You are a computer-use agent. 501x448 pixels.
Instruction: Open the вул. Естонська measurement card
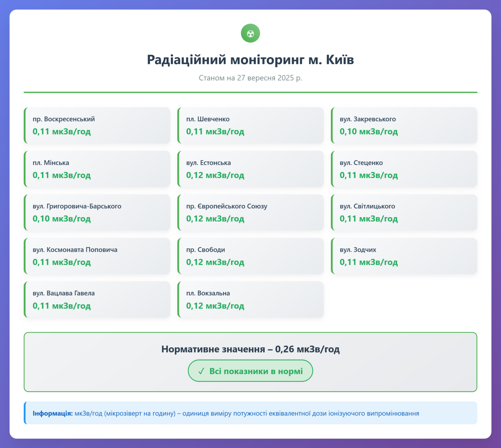point(250,169)
